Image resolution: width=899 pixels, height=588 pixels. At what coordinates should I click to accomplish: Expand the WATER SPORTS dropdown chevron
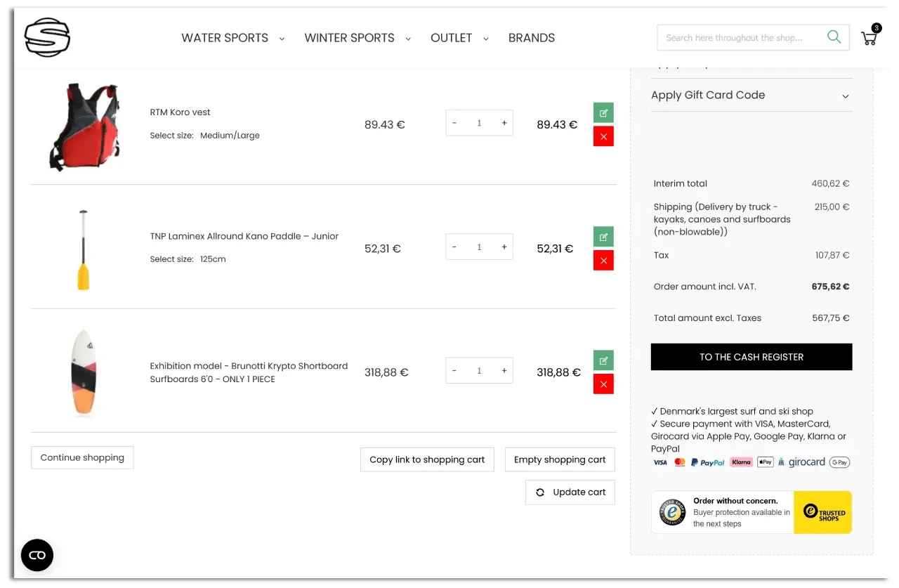282,39
